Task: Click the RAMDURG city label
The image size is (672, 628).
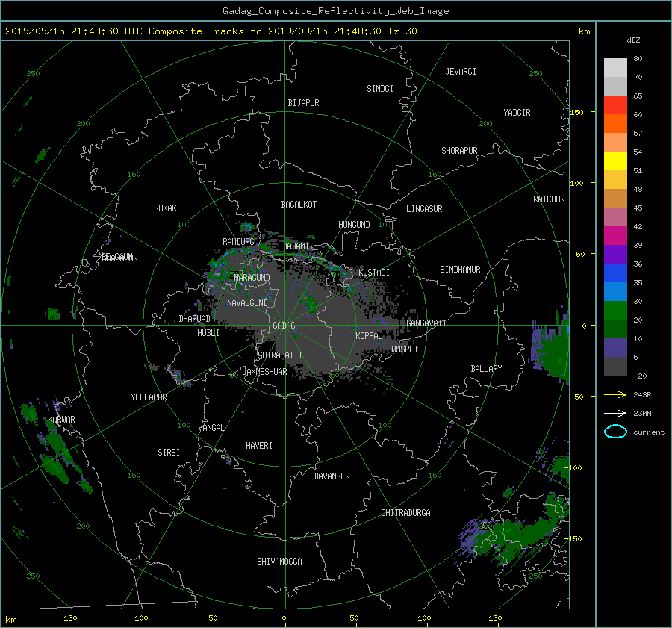Action: [x=238, y=242]
